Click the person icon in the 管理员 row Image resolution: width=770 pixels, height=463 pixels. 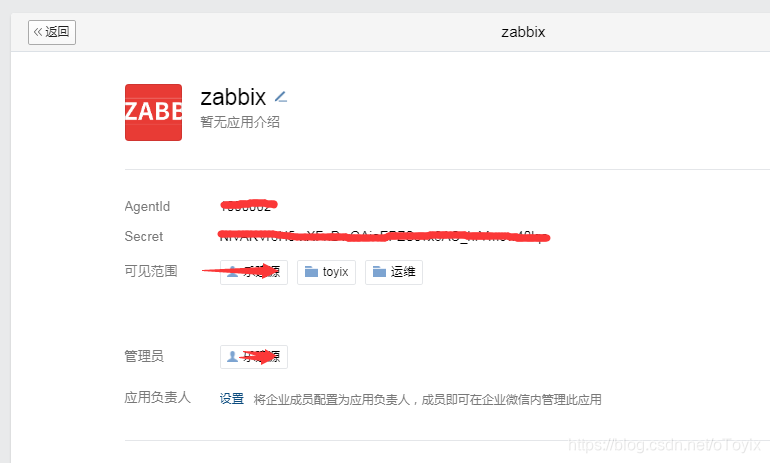point(232,357)
